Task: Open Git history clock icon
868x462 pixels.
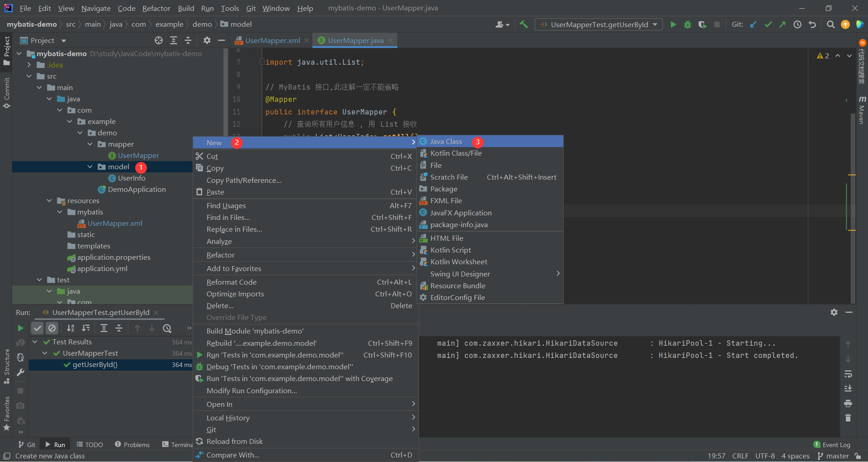Action: (x=797, y=24)
